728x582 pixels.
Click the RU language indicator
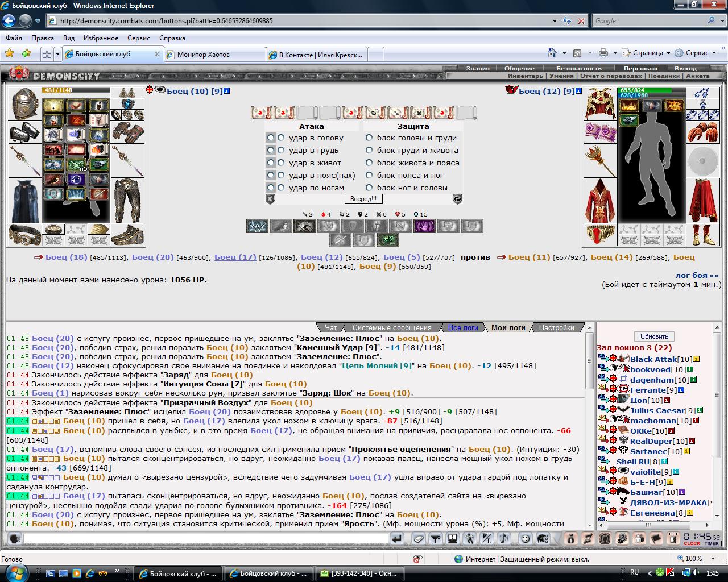point(635,572)
